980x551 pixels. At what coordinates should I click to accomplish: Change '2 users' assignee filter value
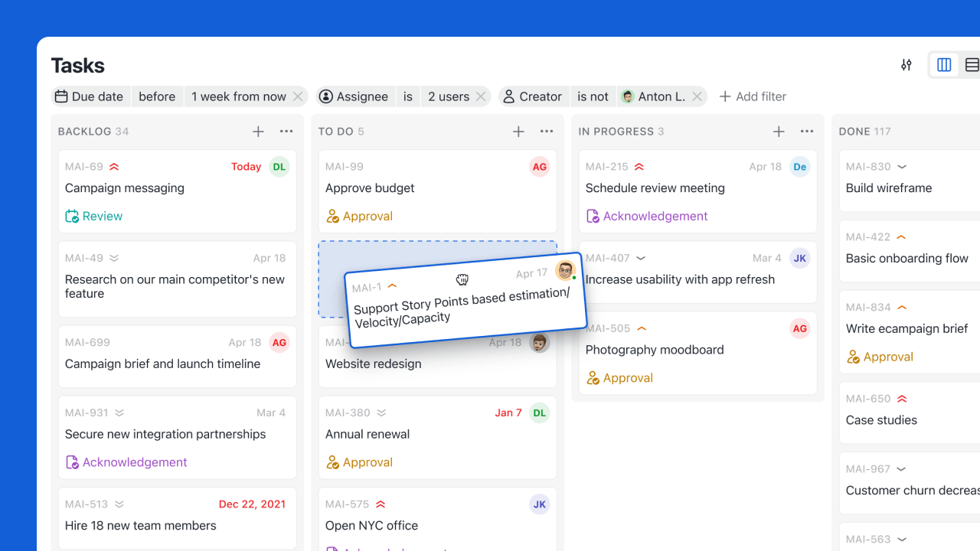[x=448, y=96]
